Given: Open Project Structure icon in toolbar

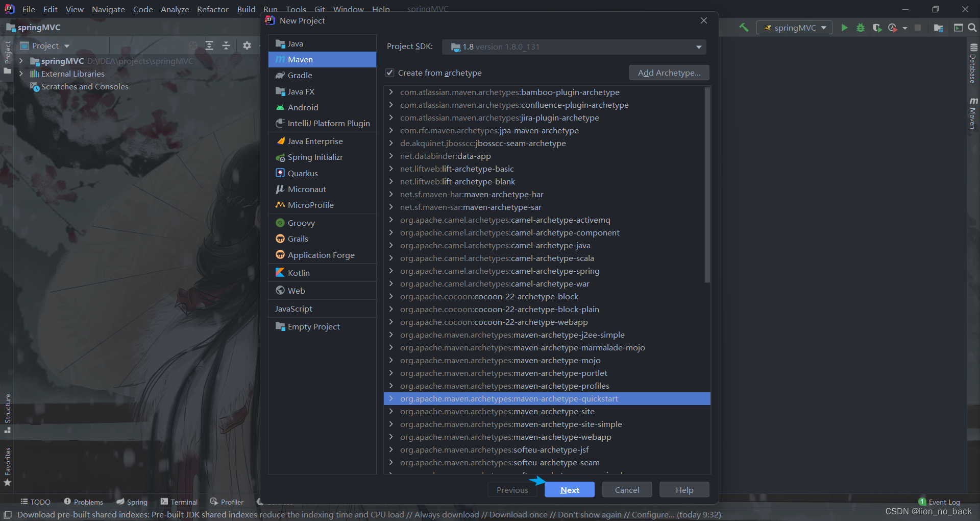Looking at the screenshot, I should 938,28.
